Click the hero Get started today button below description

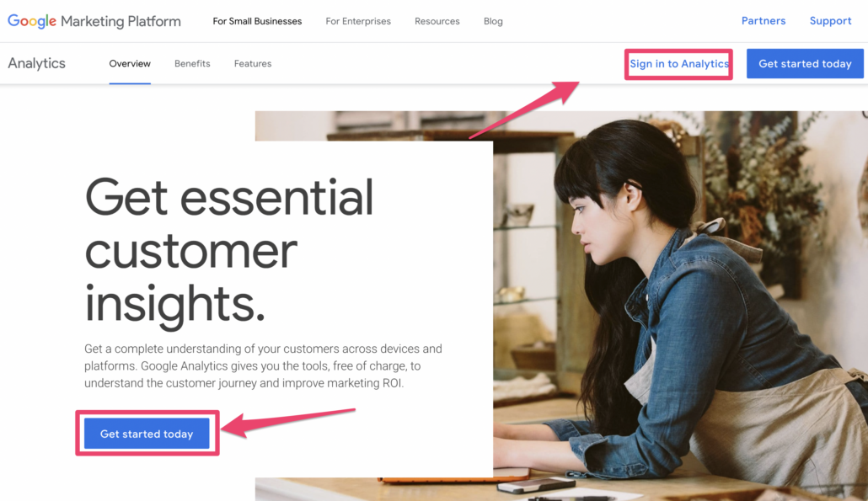pyautogui.click(x=147, y=434)
